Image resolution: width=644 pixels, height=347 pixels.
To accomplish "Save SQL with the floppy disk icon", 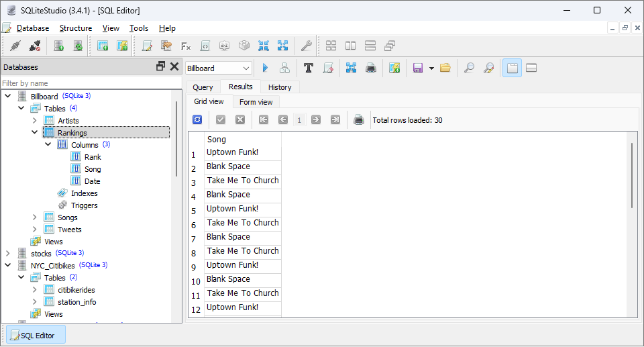I will tap(418, 68).
